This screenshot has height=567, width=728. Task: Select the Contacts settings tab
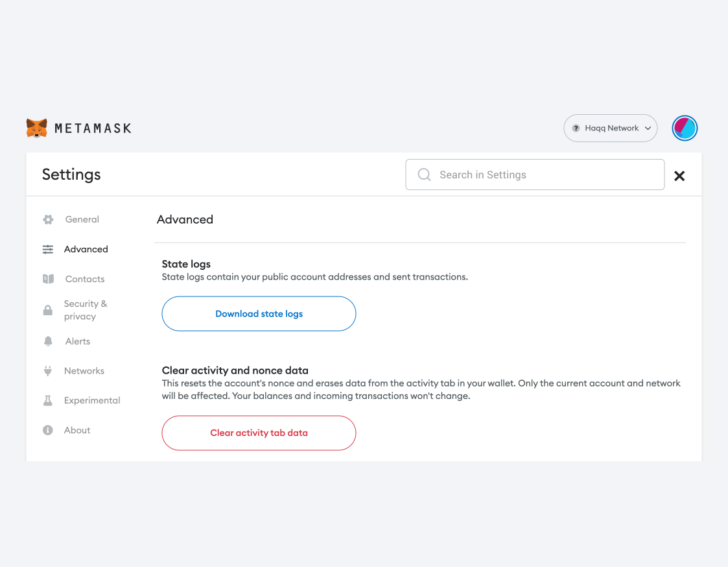[x=85, y=279]
